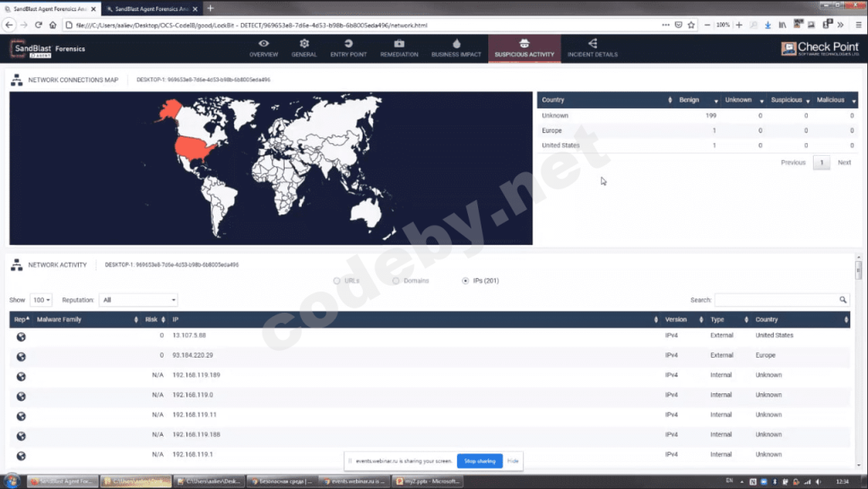
Task: Open myZ.pptx PowerPoint taskbar item
Action: (x=427, y=481)
